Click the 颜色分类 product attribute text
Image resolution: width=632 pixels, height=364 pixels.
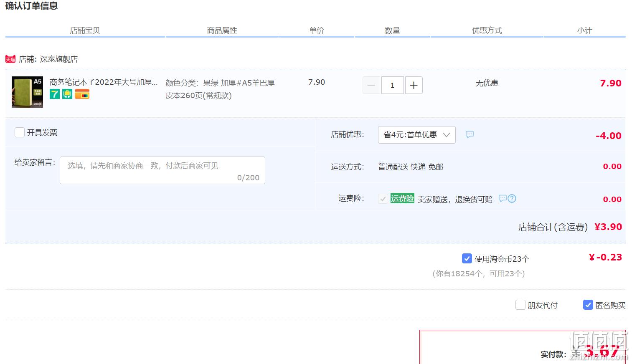click(220, 89)
